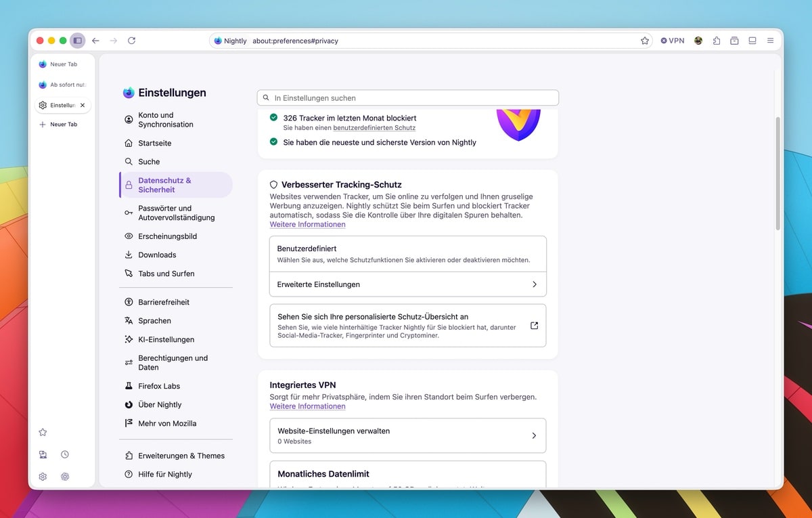Open synced tabs icon in sidebar bottom

(x=43, y=454)
